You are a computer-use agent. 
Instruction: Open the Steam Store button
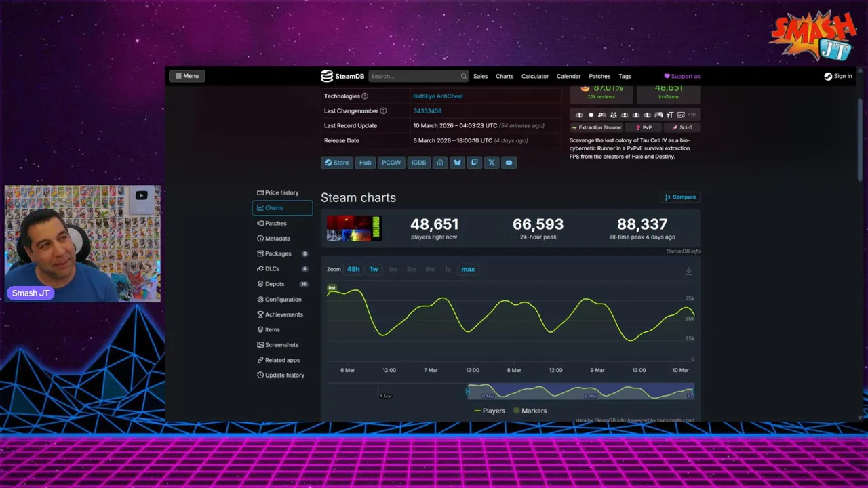click(336, 163)
